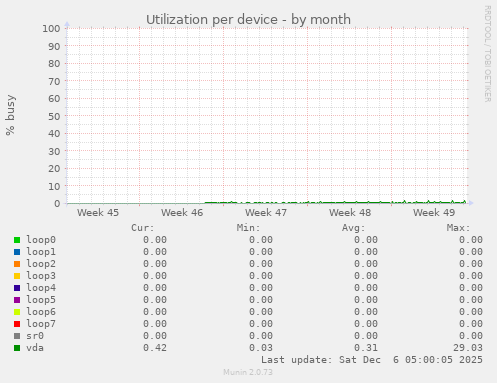Click the loop4 Min value 0.00
Screen dimensions: 497x383
tap(261, 288)
